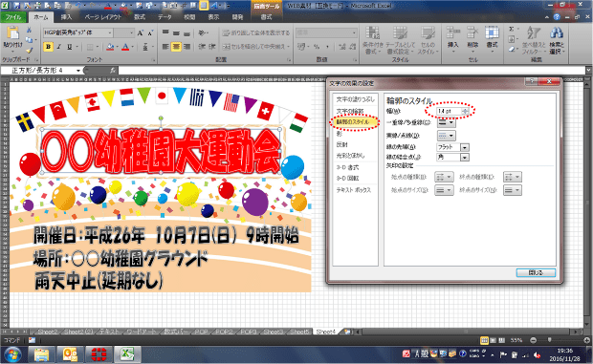The image size is (593, 364).
Task: Click the width 1.4 pt input field
Action: click(x=449, y=111)
